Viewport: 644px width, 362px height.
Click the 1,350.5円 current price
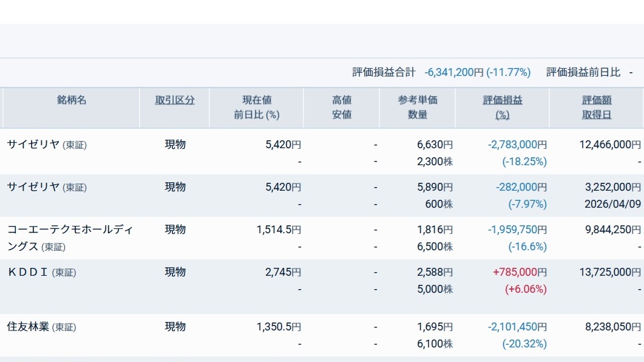point(279,327)
